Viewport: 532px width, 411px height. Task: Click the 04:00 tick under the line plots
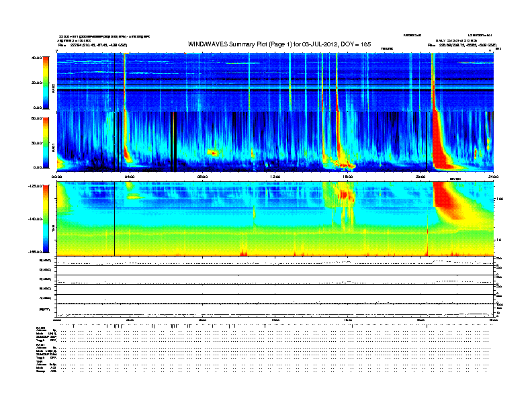pos(130,320)
